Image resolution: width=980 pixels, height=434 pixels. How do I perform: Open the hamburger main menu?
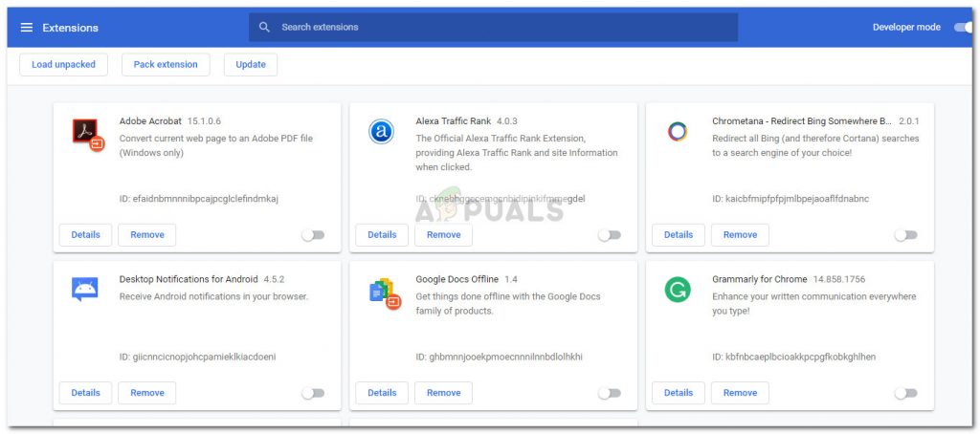pyautogui.click(x=26, y=28)
